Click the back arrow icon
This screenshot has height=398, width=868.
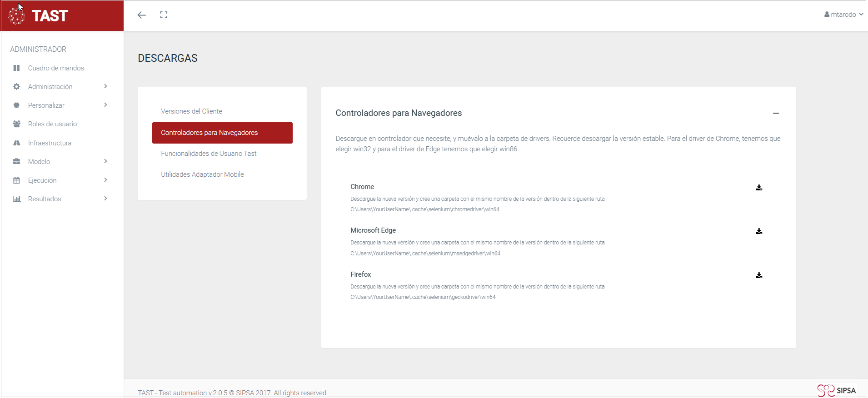coord(142,15)
